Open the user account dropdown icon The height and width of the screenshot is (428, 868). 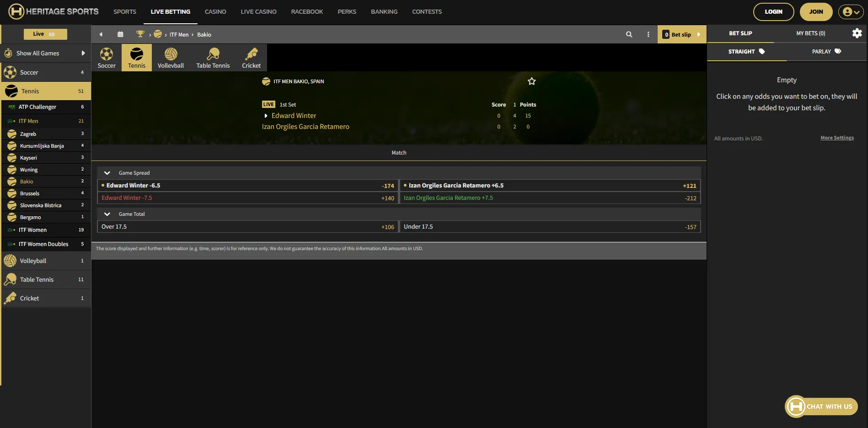(851, 12)
